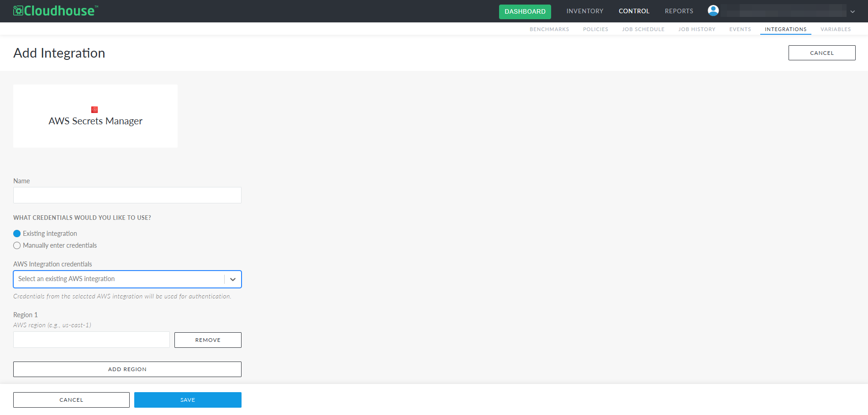Open the Policies sub-tab

[x=595, y=29]
